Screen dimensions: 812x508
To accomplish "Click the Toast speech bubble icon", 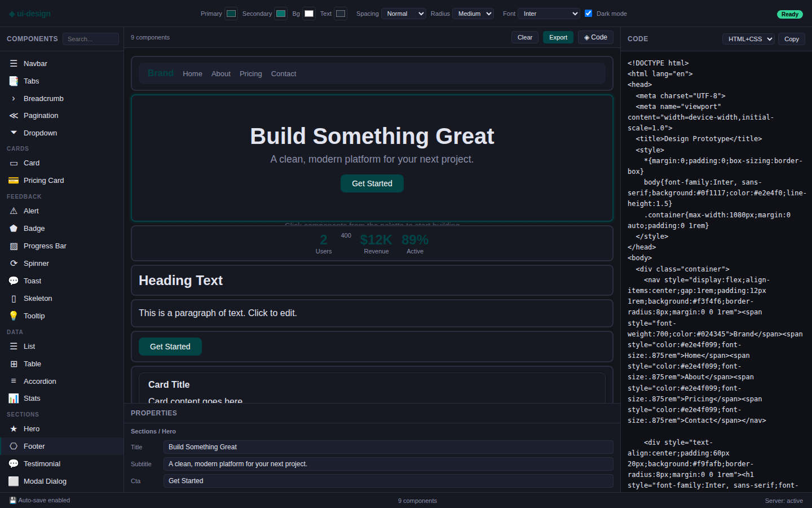I will click(14, 281).
